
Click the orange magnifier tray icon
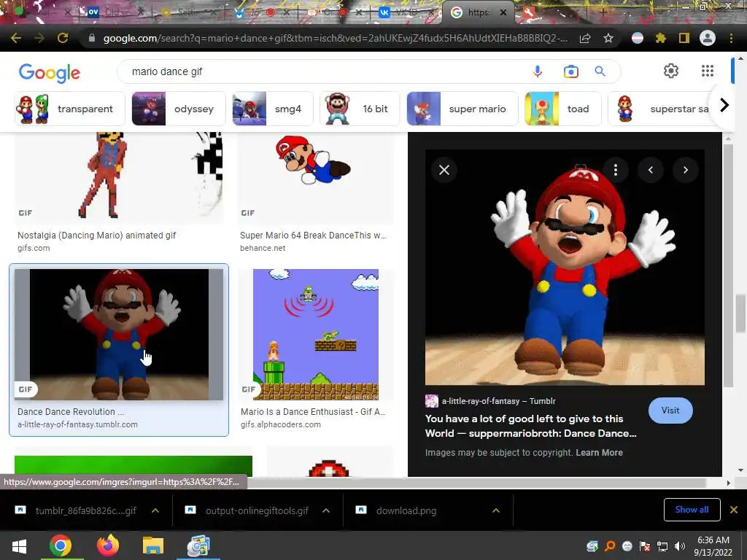610,546
